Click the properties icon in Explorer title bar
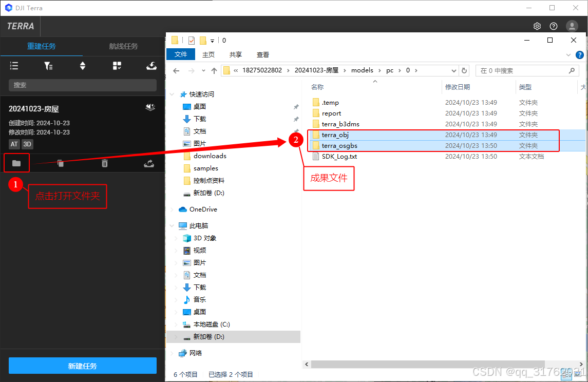This screenshot has height=382, width=588. (x=192, y=40)
